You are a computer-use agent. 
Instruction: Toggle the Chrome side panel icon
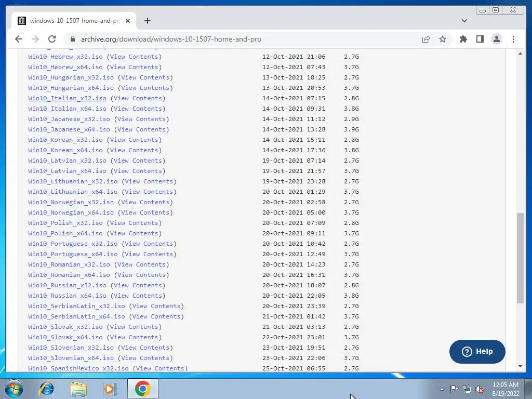click(x=480, y=39)
